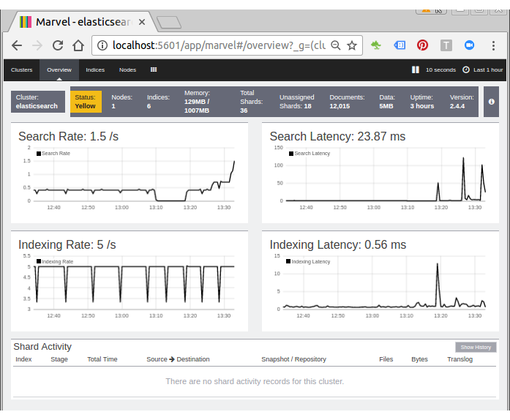Viewport: 510px width, 420px height.
Task: Open the green tree extension icon
Action: click(376, 45)
